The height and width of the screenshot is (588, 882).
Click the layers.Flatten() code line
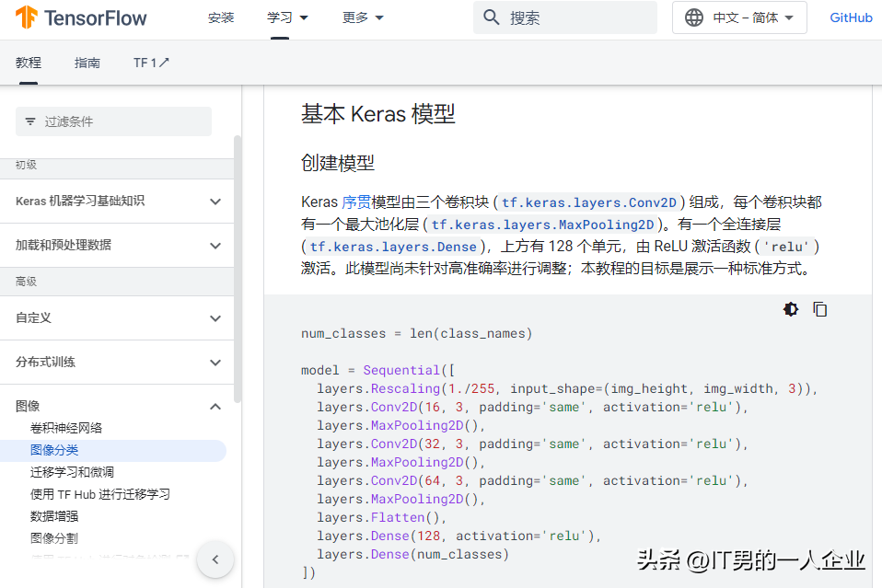tap(381, 517)
